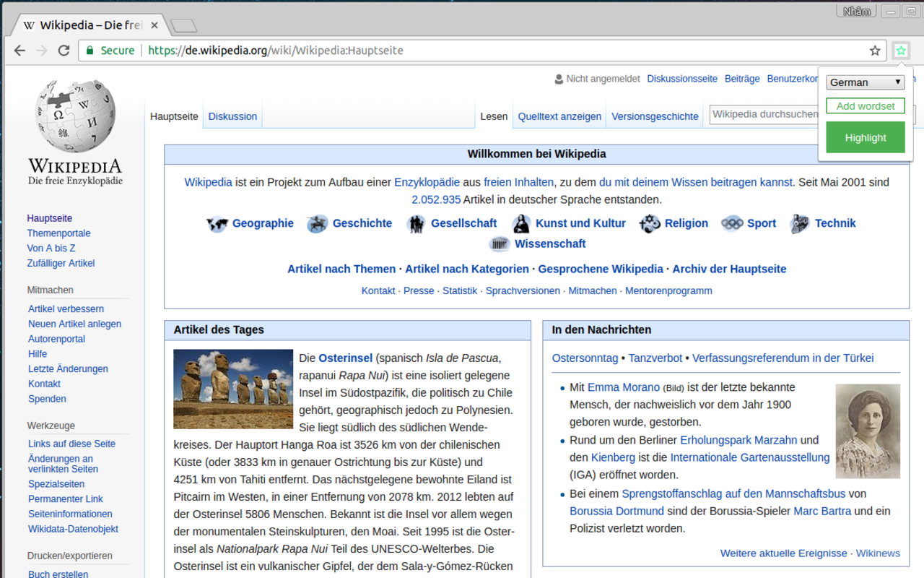The height and width of the screenshot is (578, 924).
Task: Click the Kunst und Kultur Mona Lisa icon
Action: click(521, 224)
